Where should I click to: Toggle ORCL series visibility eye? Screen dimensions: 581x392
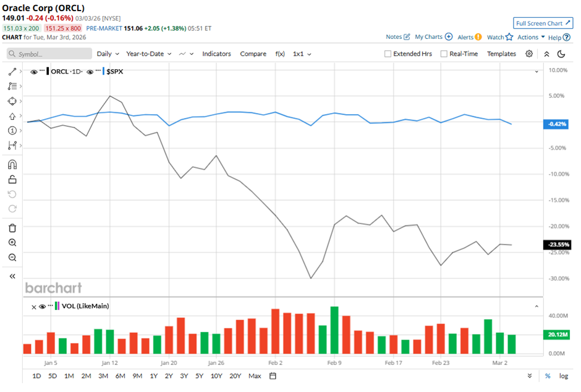[x=34, y=72]
